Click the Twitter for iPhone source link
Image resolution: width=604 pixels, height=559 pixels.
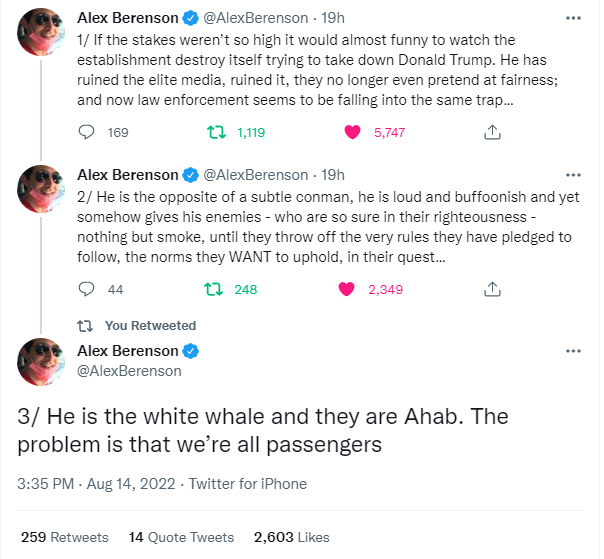(x=247, y=484)
